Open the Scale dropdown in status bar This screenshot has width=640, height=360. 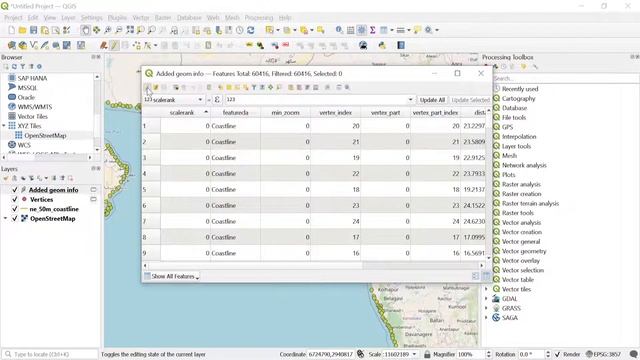click(414, 354)
